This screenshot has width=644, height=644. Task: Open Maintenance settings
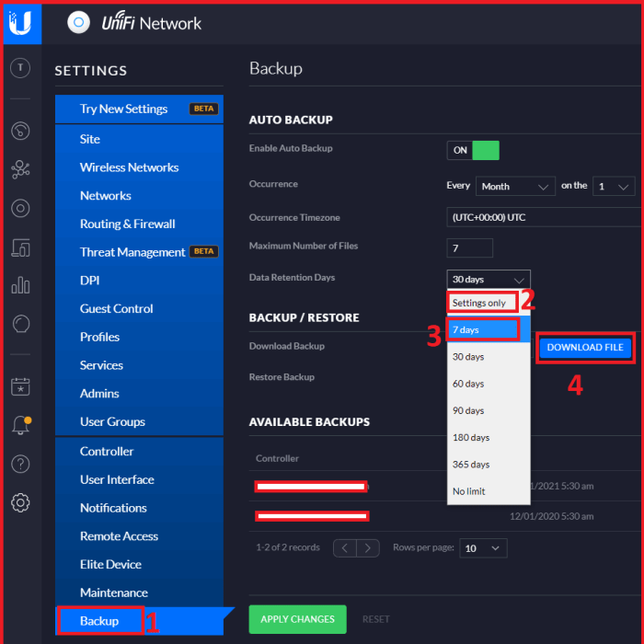point(139,592)
